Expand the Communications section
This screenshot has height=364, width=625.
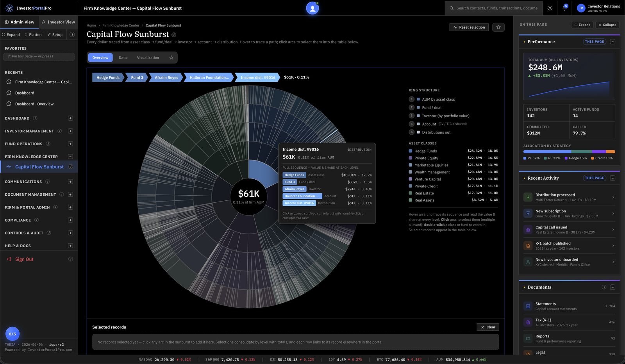point(70,182)
